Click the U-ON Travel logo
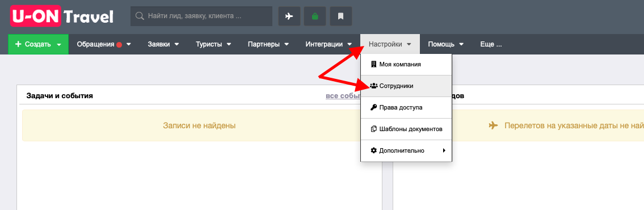Viewport: 644px width, 210px height. tap(62, 16)
